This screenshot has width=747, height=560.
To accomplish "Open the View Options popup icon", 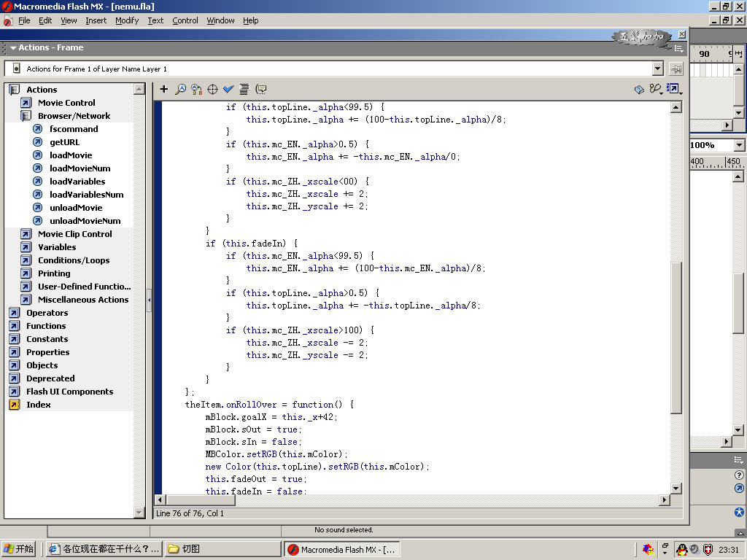I will pyautogui.click(x=674, y=89).
